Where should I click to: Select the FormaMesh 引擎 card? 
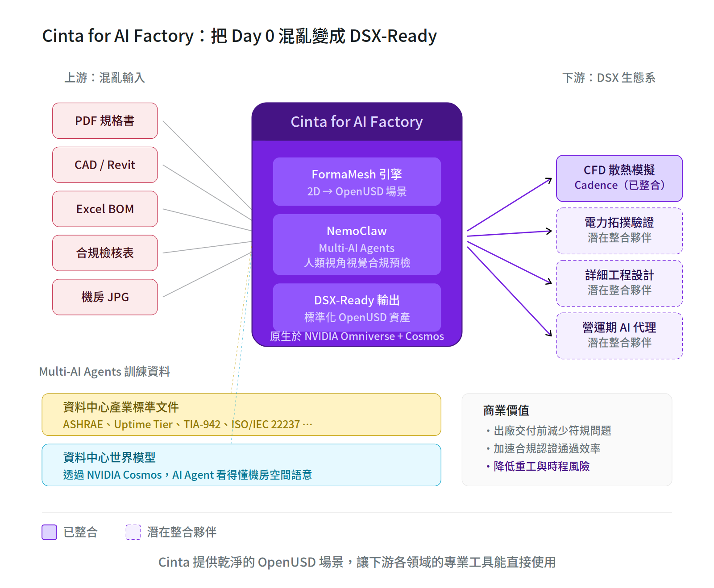(357, 182)
